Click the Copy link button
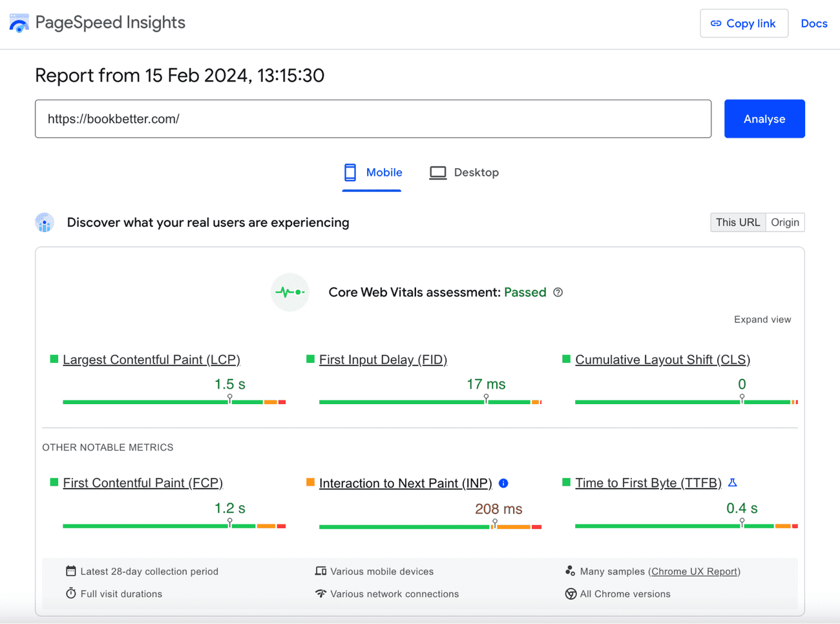This screenshot has height=624, width=840. tap(744, 23)
